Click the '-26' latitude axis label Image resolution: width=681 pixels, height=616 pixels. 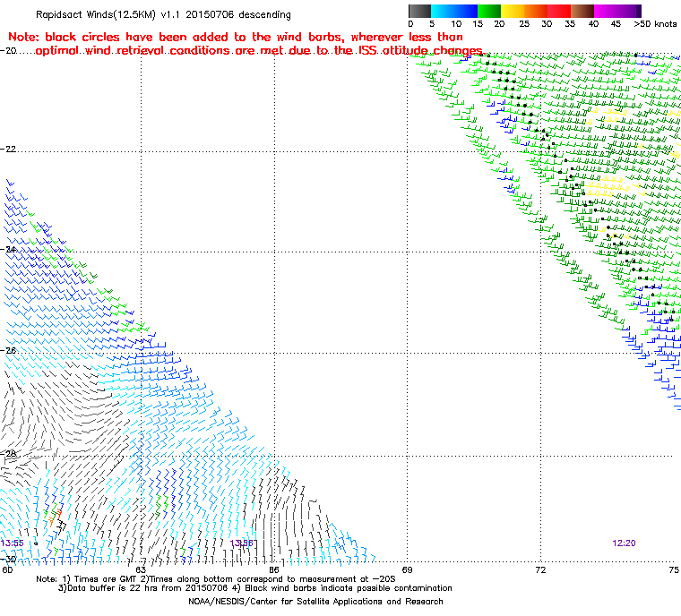tap(8, 350)
